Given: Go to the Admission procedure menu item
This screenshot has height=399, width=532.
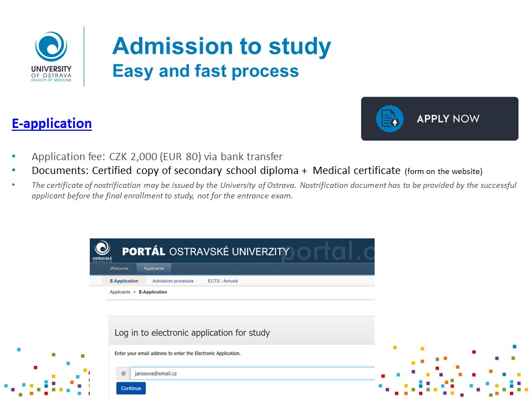Looking at the screenshot, I should click(173, 281).
